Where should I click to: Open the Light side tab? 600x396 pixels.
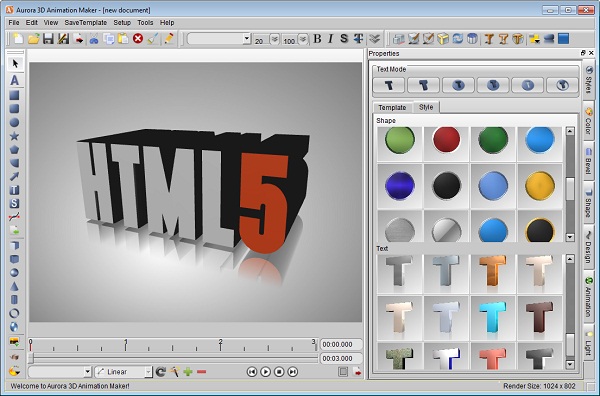pos(588,343)
